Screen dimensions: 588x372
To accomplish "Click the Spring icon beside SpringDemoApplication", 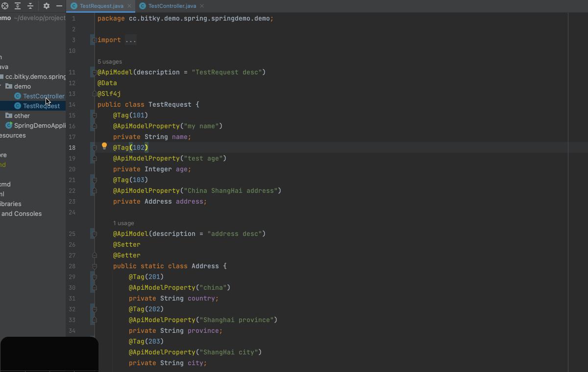I will pos(9,125).
